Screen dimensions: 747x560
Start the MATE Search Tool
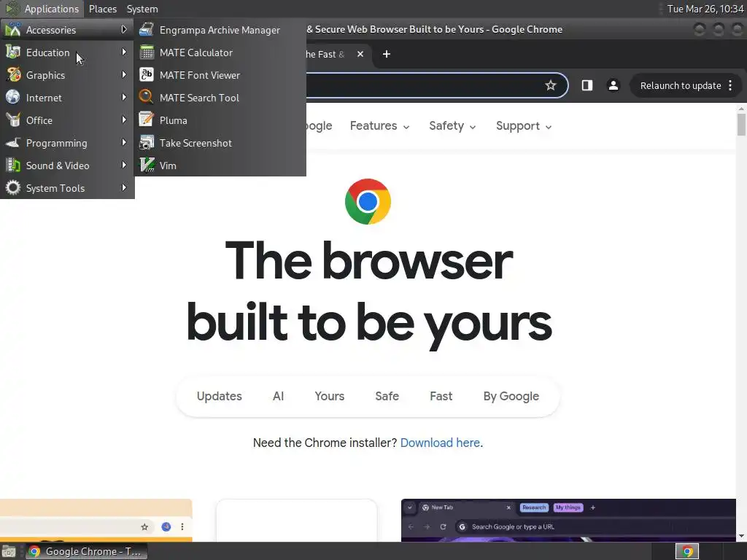220,98
